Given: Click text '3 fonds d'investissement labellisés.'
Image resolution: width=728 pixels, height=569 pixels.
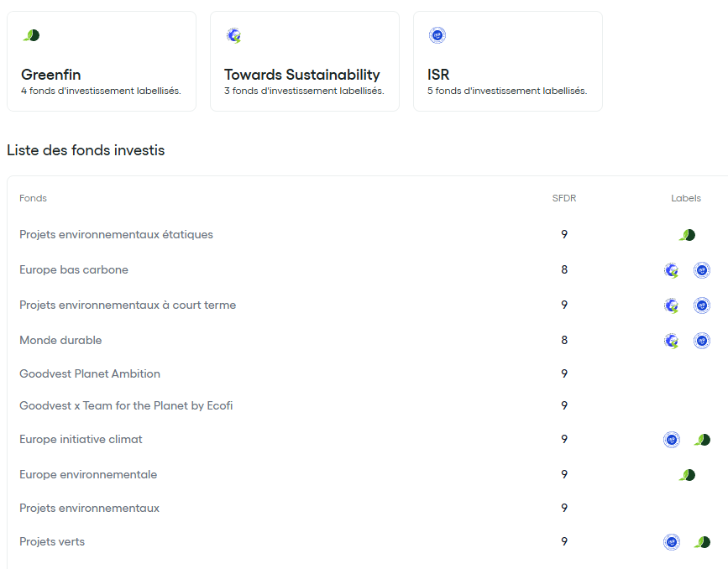Looking at the screenshot, I should [x=304, y=91].
